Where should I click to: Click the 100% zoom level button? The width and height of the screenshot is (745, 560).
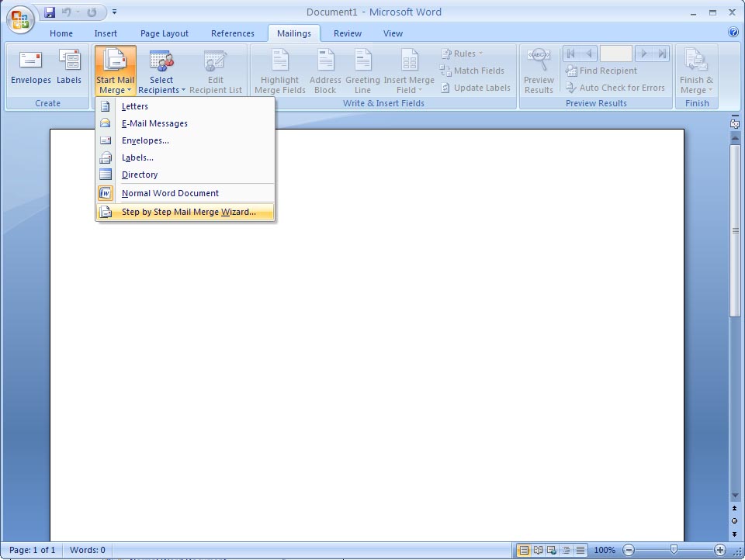[605, 550]
